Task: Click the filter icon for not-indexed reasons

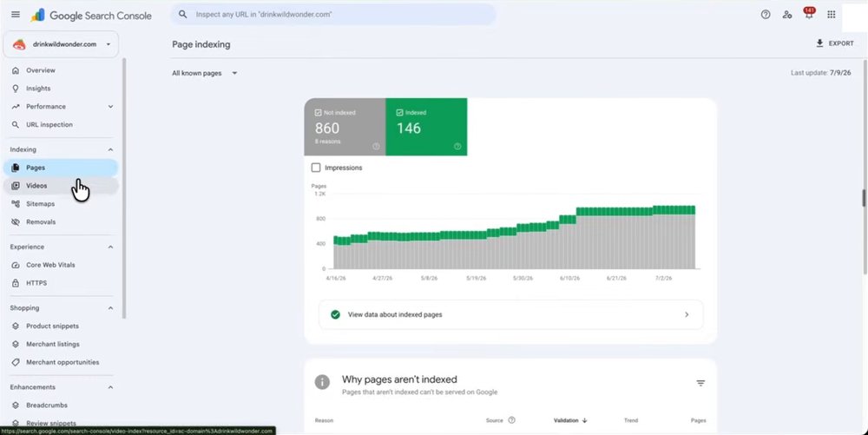Action: click(700, 383)
